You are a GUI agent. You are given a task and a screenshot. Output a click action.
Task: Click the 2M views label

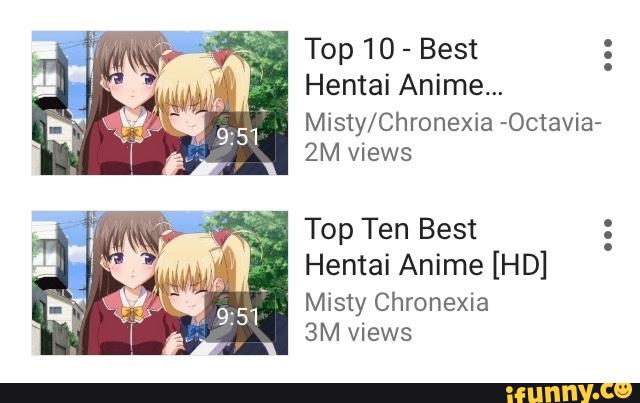pos(358,153)
